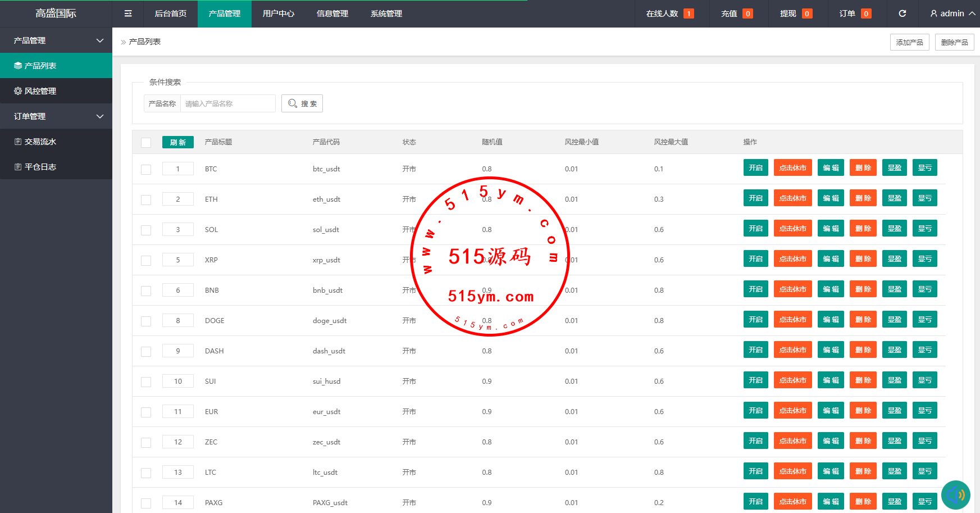Tick the checkbox for the BTC row
This screenshot has width=980, height=513.
(x=146, y=169)
